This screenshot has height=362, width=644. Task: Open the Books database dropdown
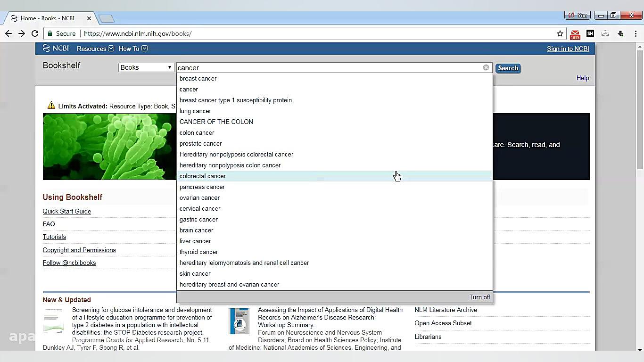146,67
